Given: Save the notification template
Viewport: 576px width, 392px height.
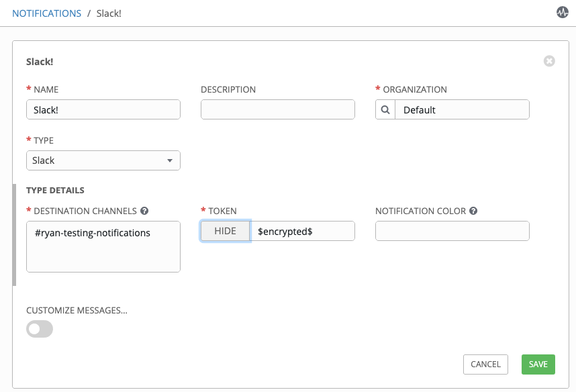Looking at the screenshot, I should (x=538, y=364).
